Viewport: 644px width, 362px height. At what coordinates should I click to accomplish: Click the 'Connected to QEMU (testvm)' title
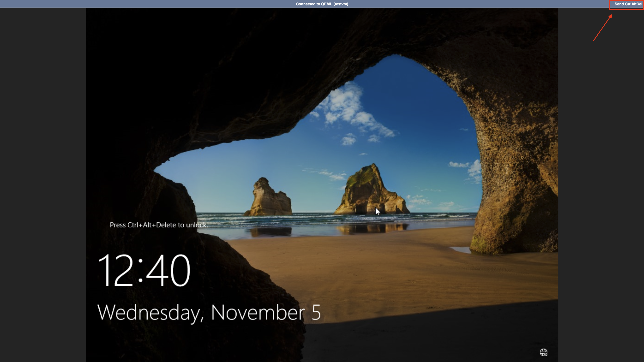322,4
